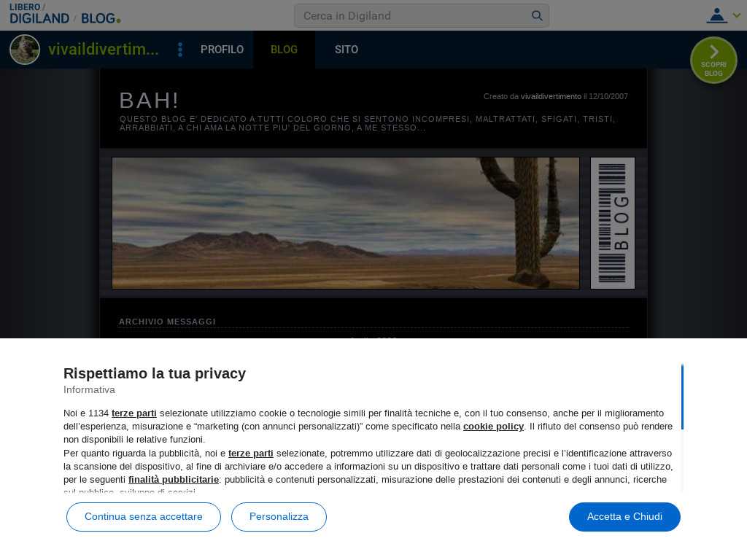
Task: Open the cookie policy link
Action: pyautogui.click(x=493, y=426)
